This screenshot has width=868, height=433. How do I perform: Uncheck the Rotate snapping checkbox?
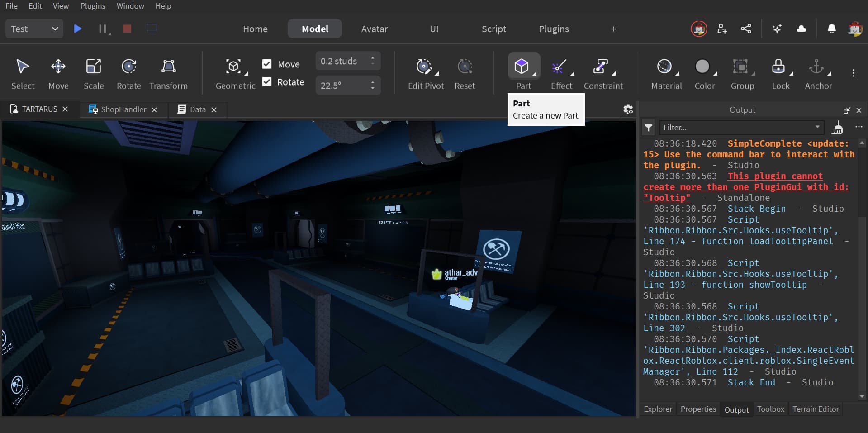[x=267, y=81]
